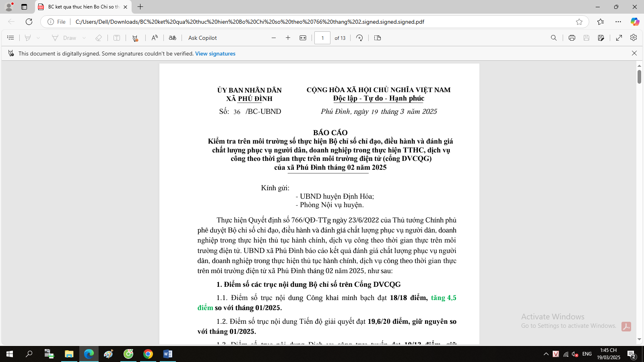Open the PDF table of contents panel
This screenshot has height=362, width=644.
10,38
